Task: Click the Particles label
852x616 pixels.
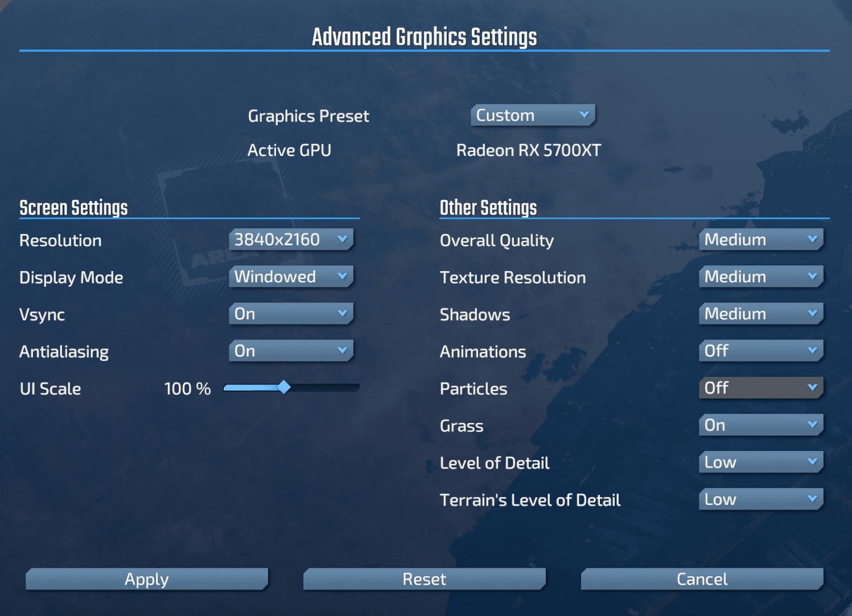Action: pyautogui.click(x=474, y=389)
